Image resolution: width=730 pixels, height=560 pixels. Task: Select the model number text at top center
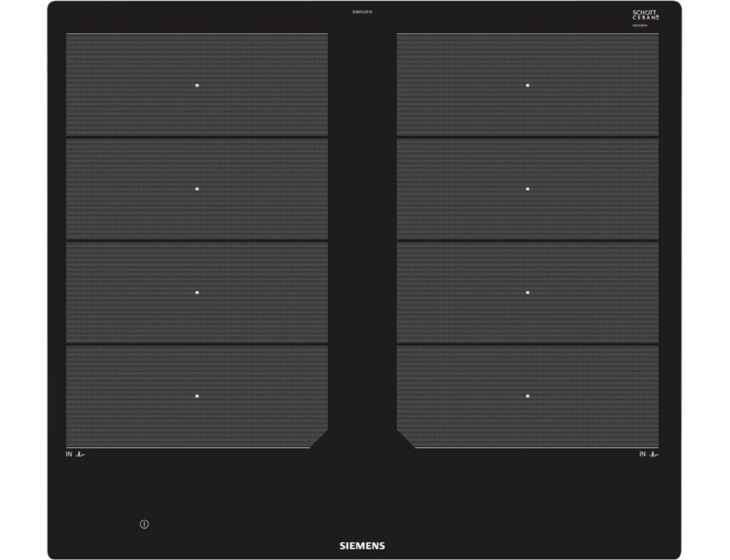click(362, 12)
